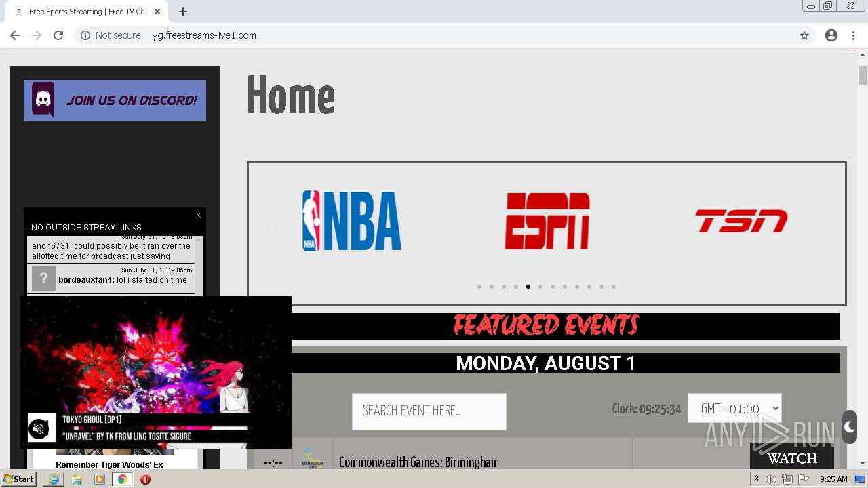This screenshot has height=488, width=868.
Task: Watch the Commonwealth Games Birmingham stream
Action: (792, 458)
